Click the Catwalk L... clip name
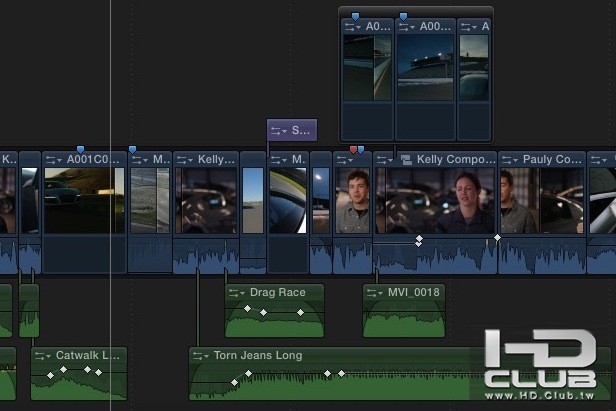Image resolution: width=616 pixels, height=411 pixels. click(88, 356)
